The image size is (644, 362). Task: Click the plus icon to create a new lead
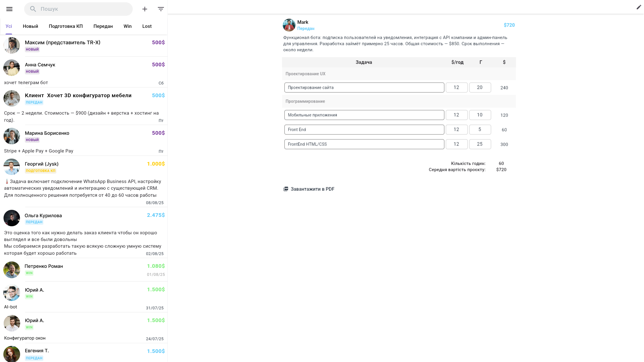(x=145, y=9)
